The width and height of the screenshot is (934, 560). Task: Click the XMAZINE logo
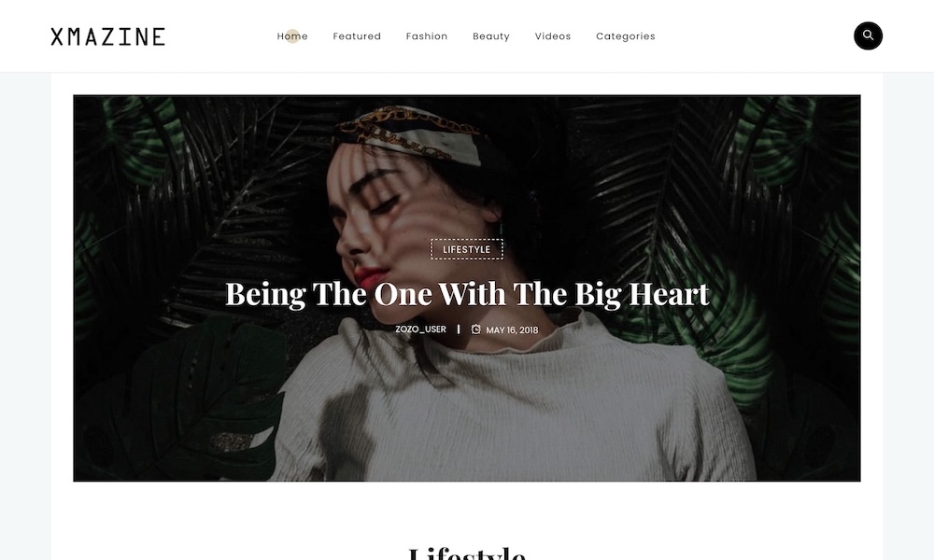coord(107,36)
